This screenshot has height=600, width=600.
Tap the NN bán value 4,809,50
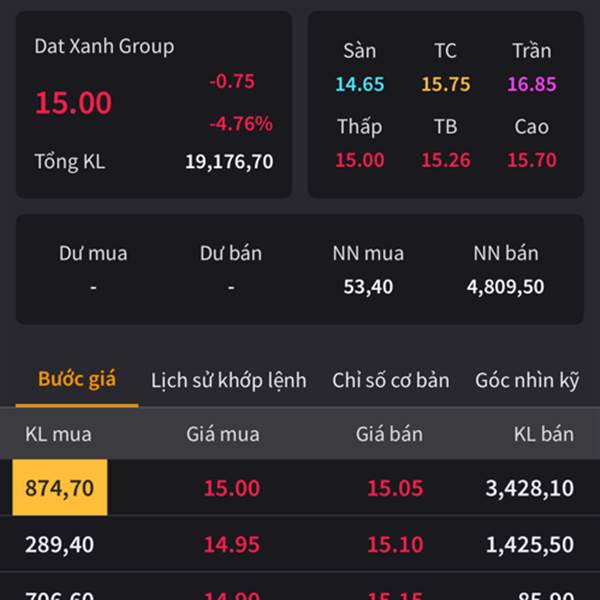(x=505, y=287)
